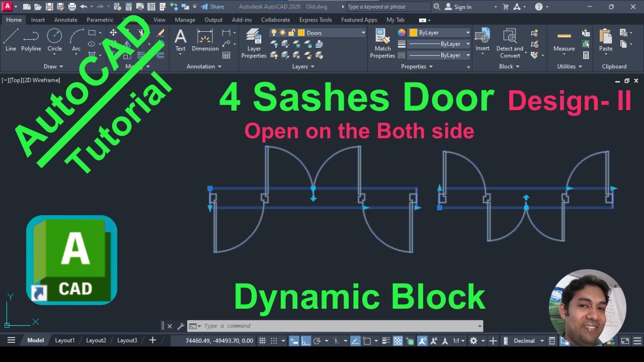Viewport: 644px width, 362px height.
Task: Switch to the Parametric ribbon tab
Action: (100, 20)
